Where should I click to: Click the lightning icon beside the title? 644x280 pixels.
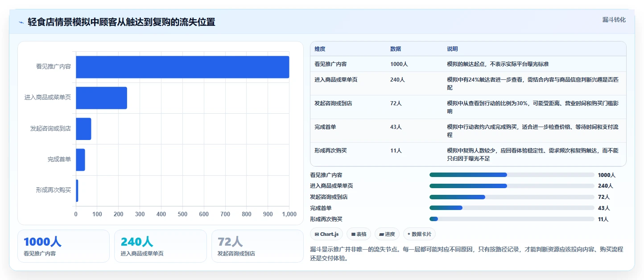(x=21, y=22)
